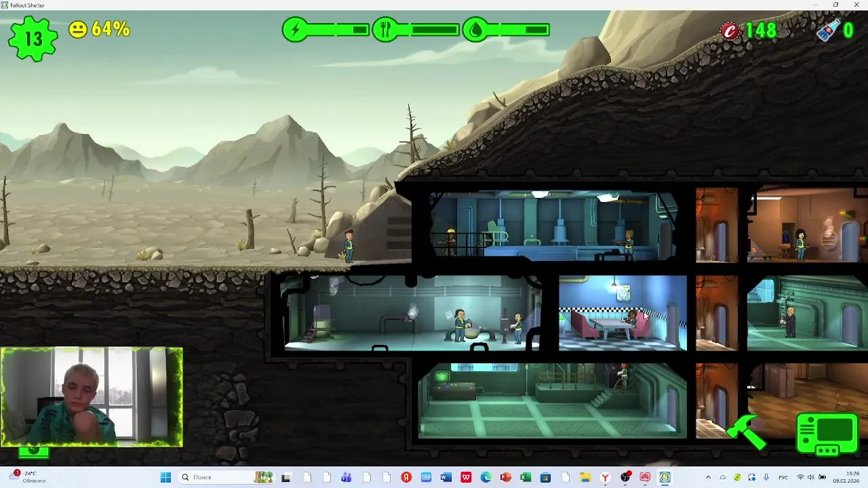868x488 pixels.
Task: Select the food resource level bar
Action: (428, 30)
